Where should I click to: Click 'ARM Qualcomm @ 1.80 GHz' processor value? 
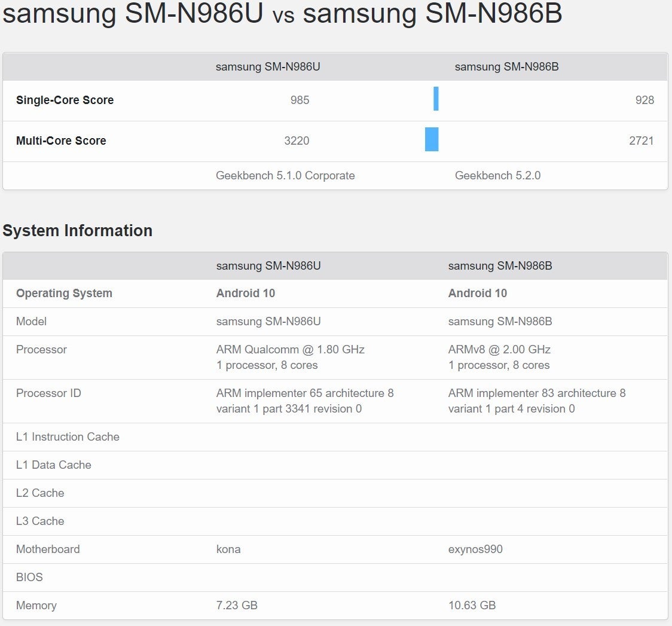tap(290, 350)
